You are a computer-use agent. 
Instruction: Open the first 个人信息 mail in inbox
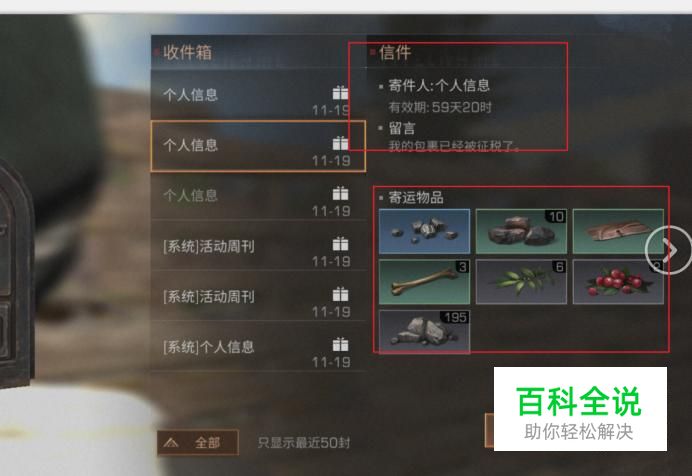258,94
